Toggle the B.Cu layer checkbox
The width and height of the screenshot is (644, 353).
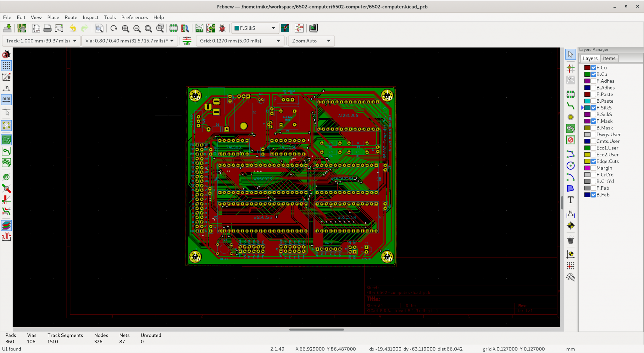[593, 74]
